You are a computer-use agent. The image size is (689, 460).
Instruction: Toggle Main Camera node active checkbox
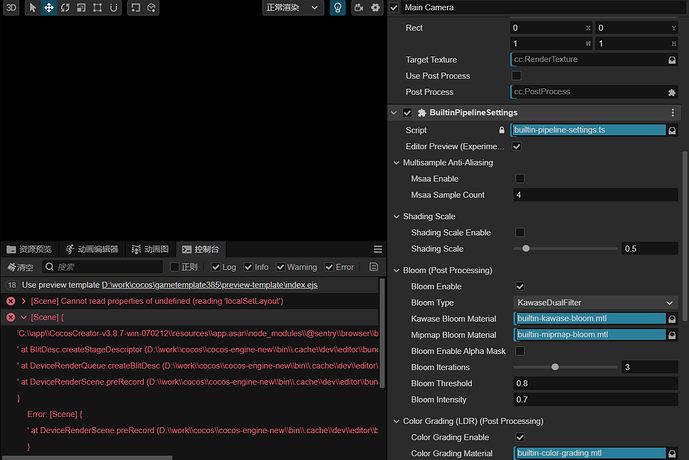click(394, 7)
